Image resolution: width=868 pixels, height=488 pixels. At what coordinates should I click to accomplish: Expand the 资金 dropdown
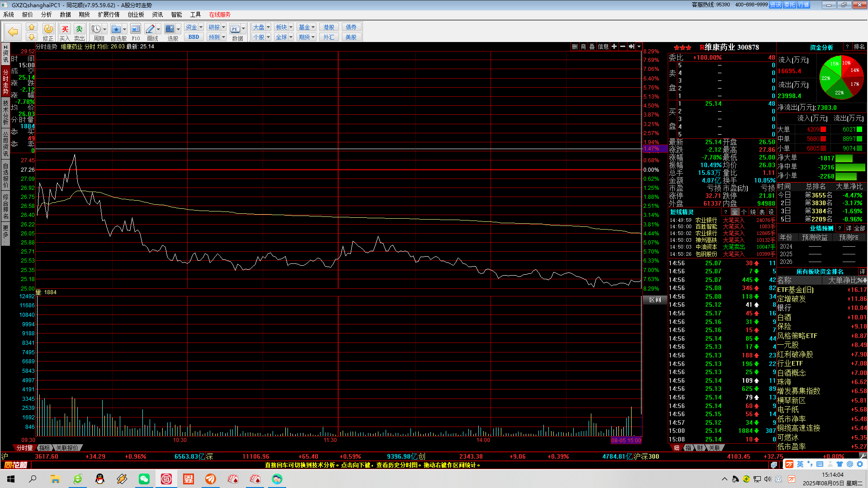click(x=201, y=28)
